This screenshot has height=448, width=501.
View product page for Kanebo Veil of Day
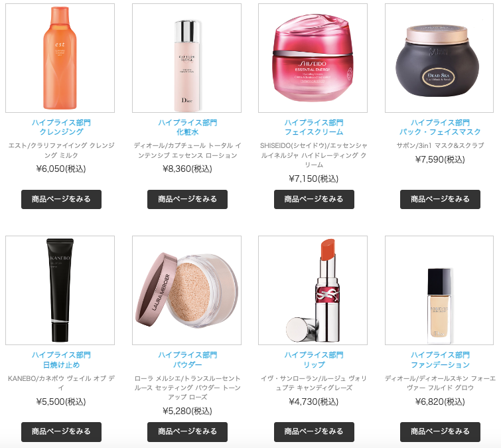tap(61, 431)
